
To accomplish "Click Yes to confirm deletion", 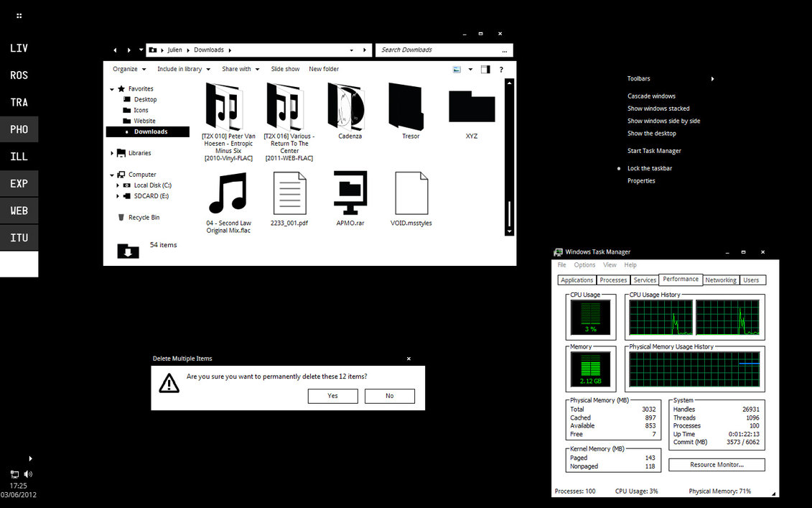I will (332, 396).
